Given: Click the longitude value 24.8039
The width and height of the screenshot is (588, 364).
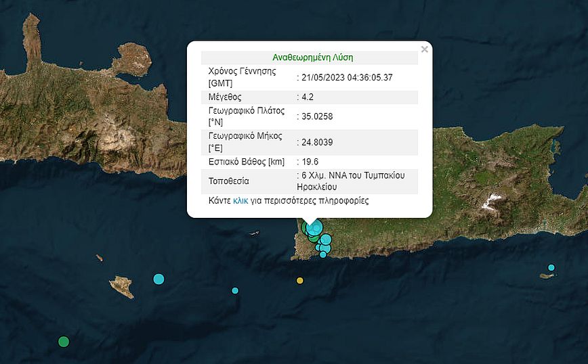Looking at the screenshot, I should (316, 142).
